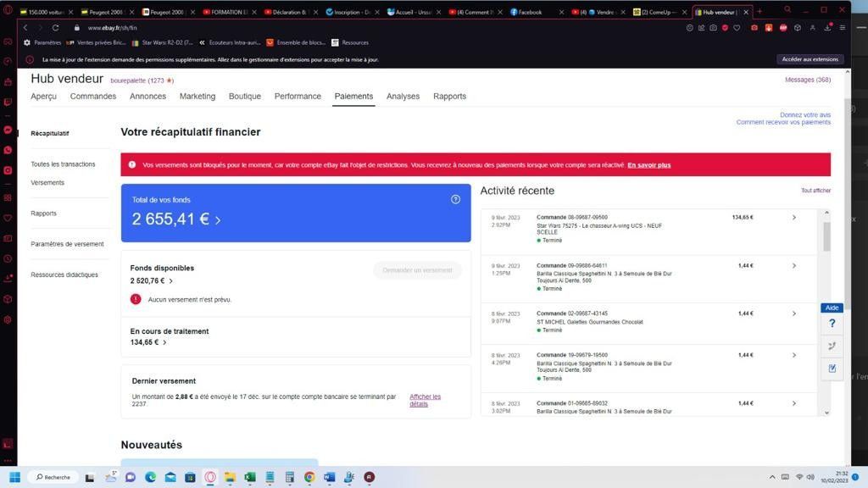Open the feedback survey icon under Aide
This screenshot has height=488, width=868.
(832, 368)
